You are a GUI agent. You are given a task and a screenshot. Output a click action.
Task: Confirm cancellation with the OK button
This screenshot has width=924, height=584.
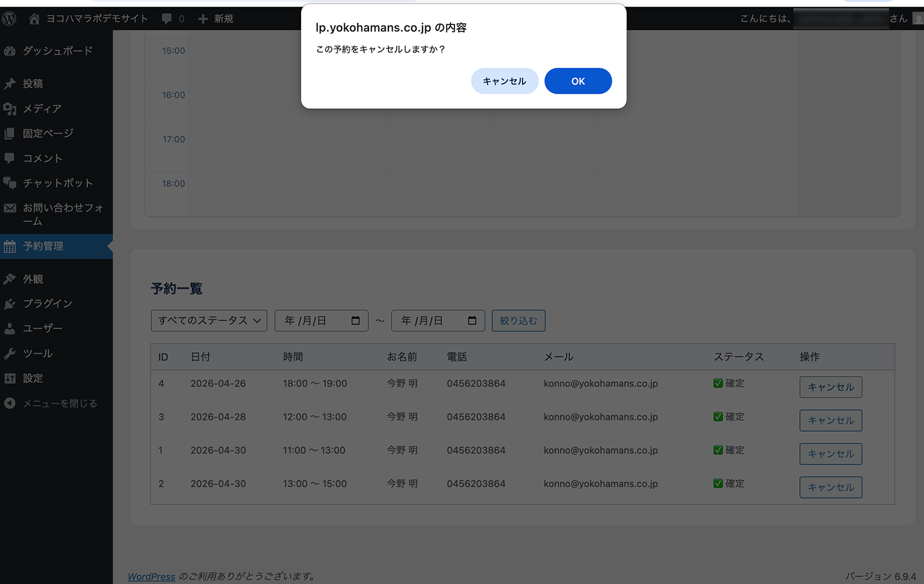(x=578, y=81)
